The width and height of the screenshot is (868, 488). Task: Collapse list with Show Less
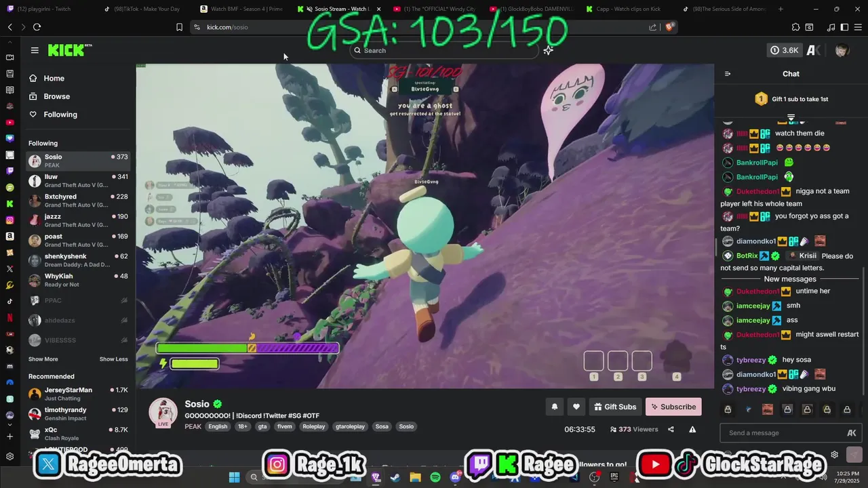click(x=113, y=359)
